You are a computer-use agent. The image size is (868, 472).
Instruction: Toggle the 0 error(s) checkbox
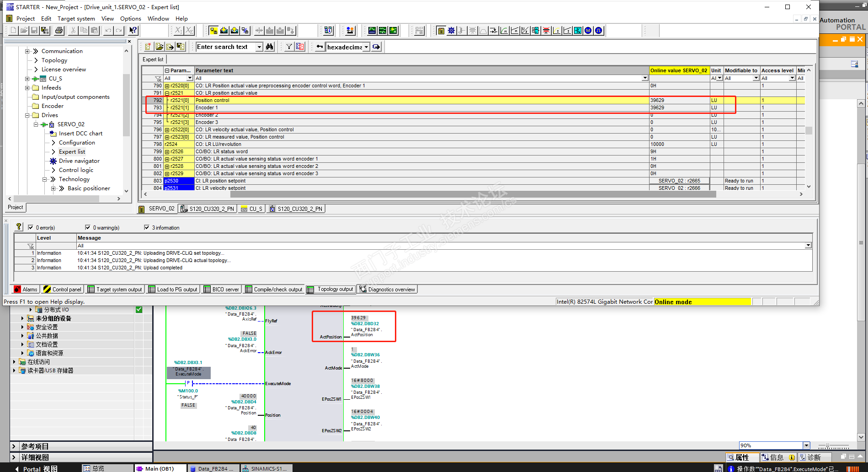(x=31, y=227)
